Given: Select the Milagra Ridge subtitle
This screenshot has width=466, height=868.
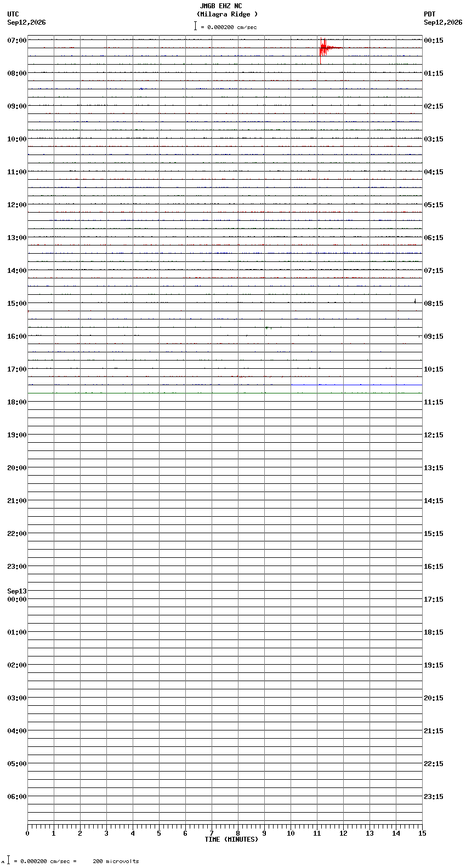Looking at the screenshot, I should pyautogui.click(x=227, y=14).
